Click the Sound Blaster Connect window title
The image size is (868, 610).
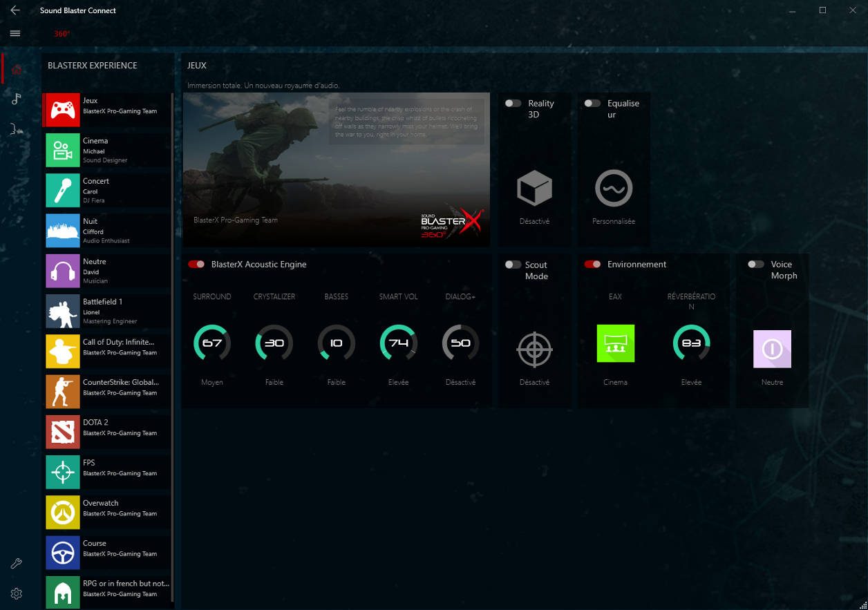coord(78,10)
